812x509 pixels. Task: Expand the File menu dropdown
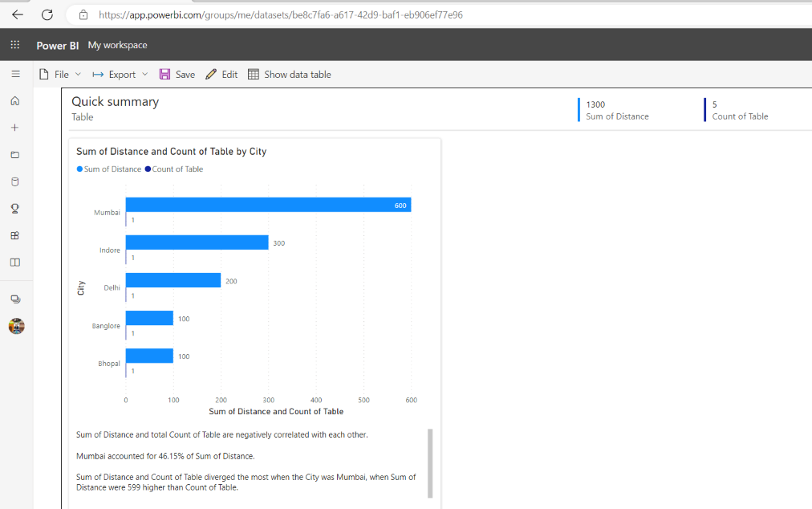pyautogui.click(x=60, y=74)
